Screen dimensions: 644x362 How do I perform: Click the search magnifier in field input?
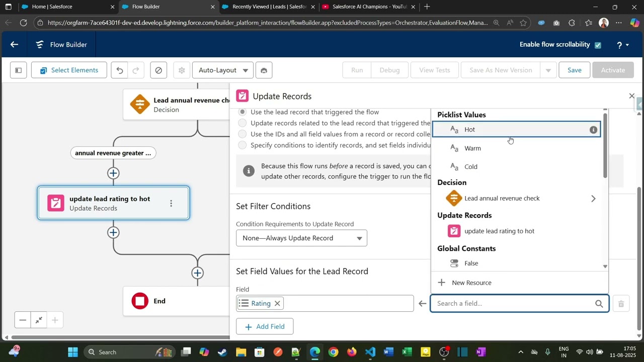pos(599,304)
